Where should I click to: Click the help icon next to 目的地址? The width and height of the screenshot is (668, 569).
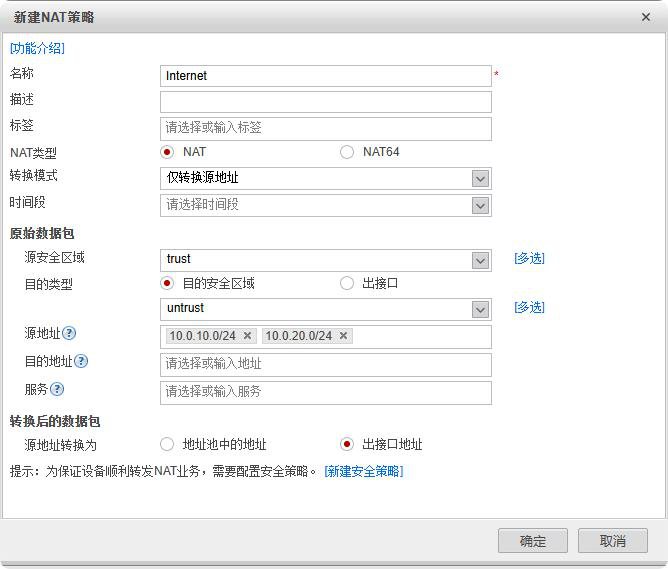coord(81,361)
